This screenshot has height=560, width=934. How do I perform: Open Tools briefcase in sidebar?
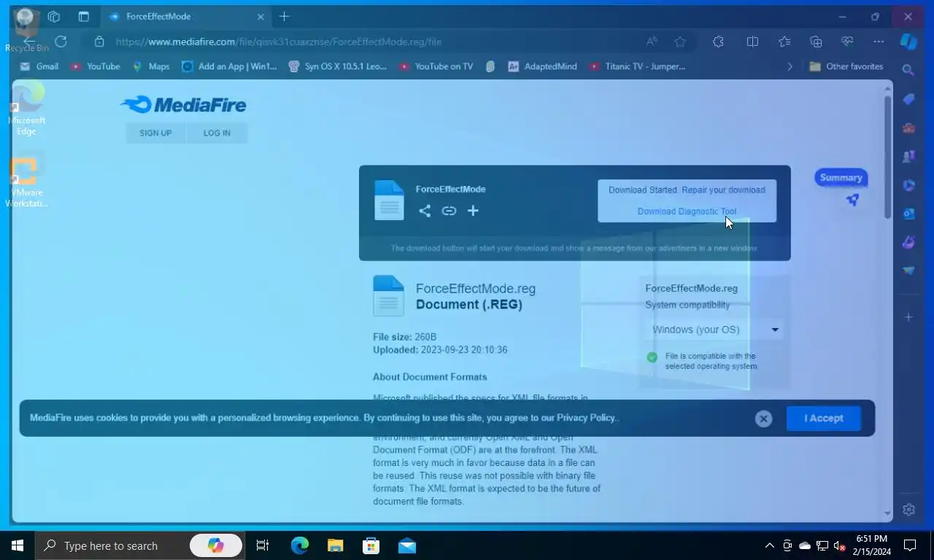[x=908, y=128]
